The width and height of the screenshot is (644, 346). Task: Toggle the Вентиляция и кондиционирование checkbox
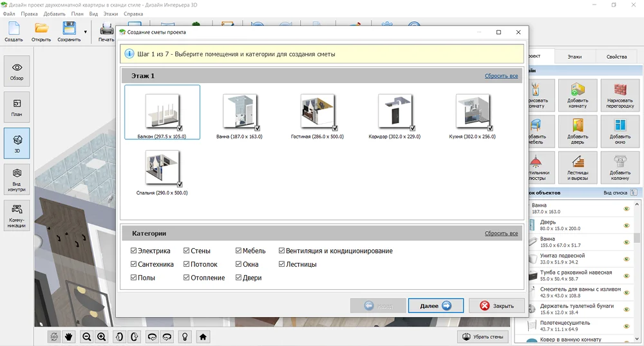coord(281,251)
